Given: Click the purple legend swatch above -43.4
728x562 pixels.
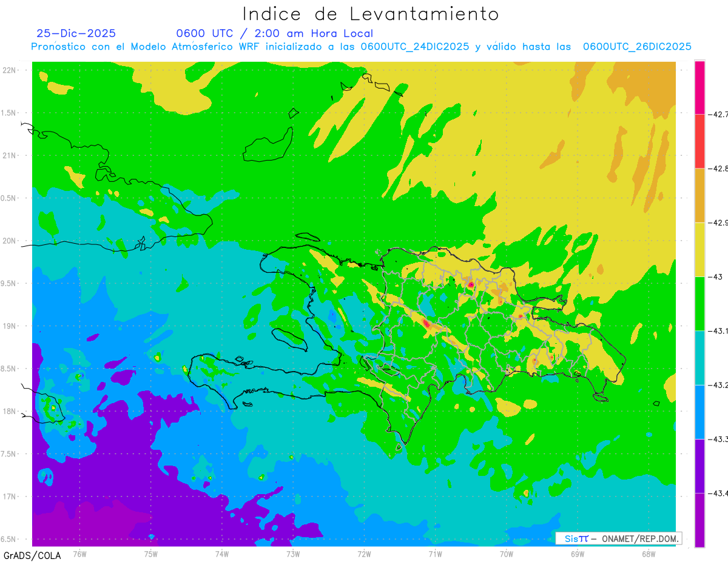Looking at the screenshot, I should pos(699,466).
